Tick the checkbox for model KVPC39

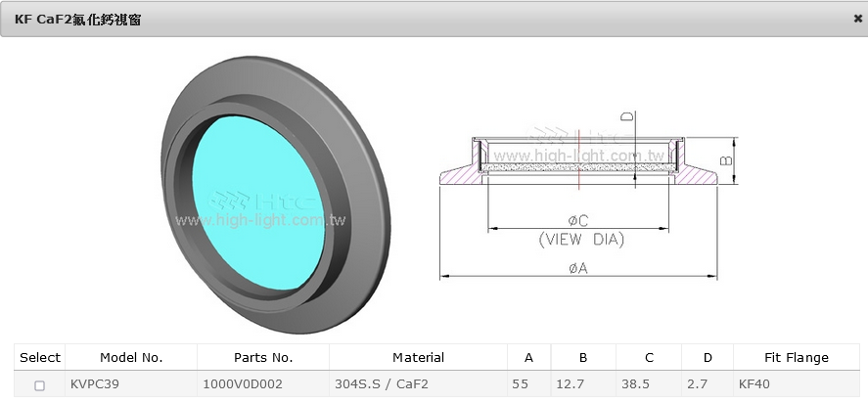[x=39, y=385]
